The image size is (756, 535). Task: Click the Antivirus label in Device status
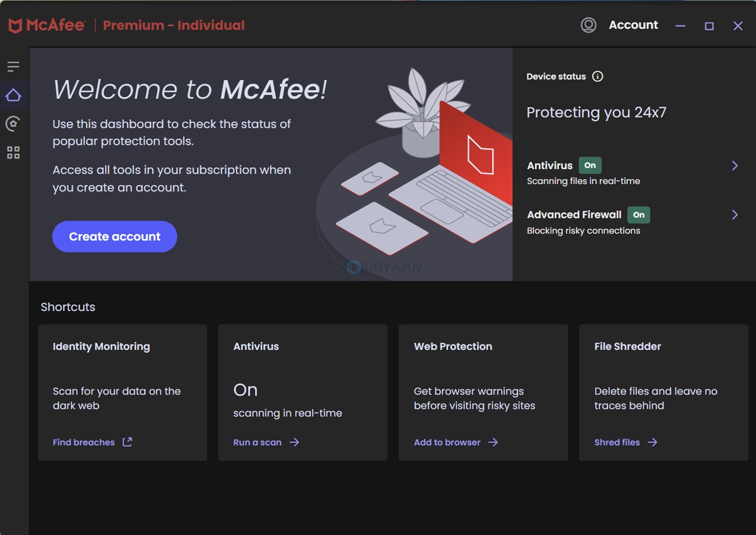point(549,165)
